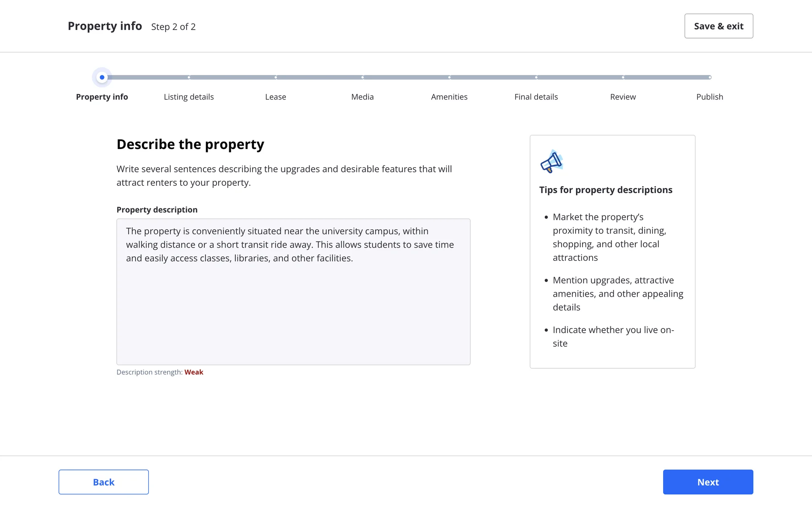Click the Tips for property descriptions heading
This screenshot has height=508, width=812.
point(605,190)
